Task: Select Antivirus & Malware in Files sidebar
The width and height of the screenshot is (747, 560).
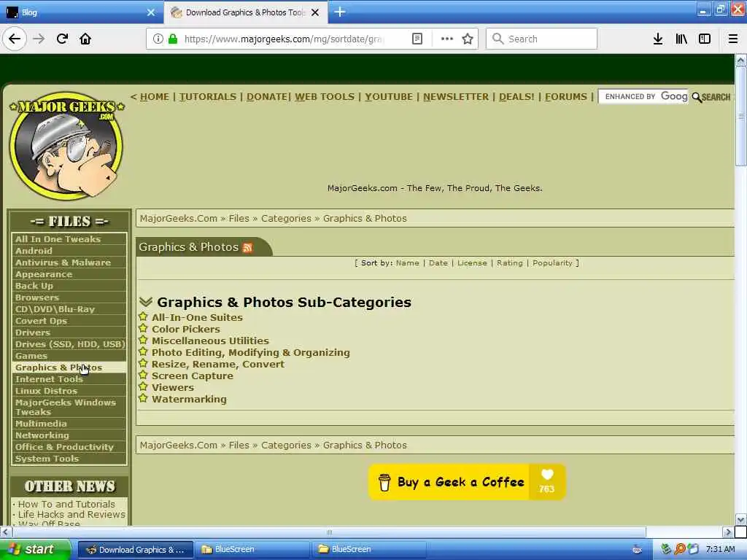Action: 69,262
